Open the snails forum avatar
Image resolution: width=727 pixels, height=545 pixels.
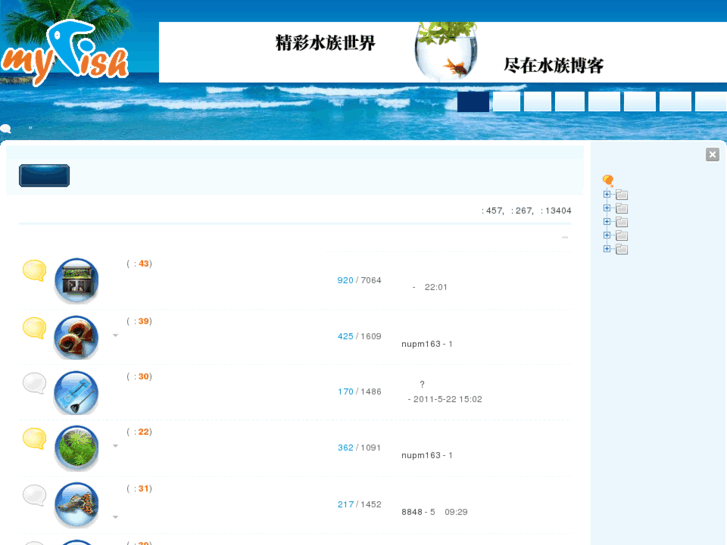pyautogui.click(x=77, y=337)
